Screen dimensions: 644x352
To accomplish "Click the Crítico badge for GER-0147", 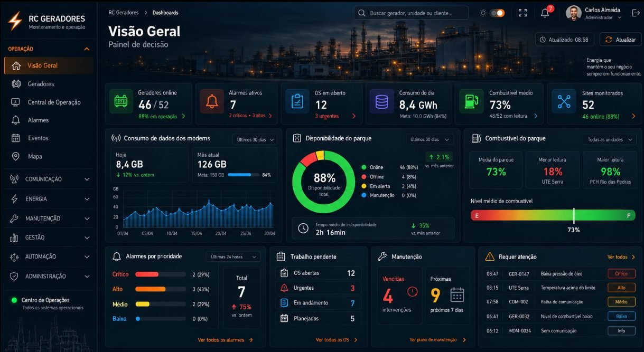I will pyautogui.click(x=621, y=274).
